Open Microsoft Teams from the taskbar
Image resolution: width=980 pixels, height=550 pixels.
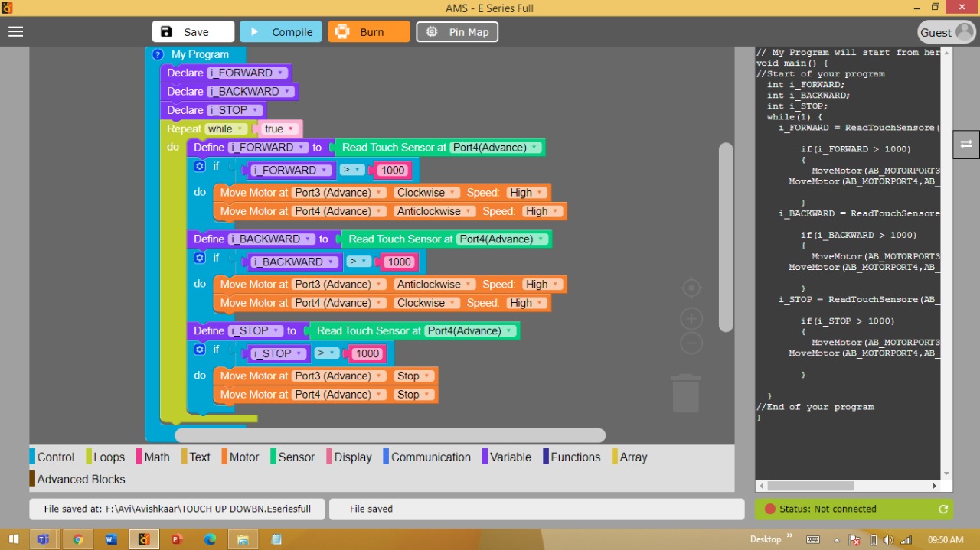tap(43, 539)
